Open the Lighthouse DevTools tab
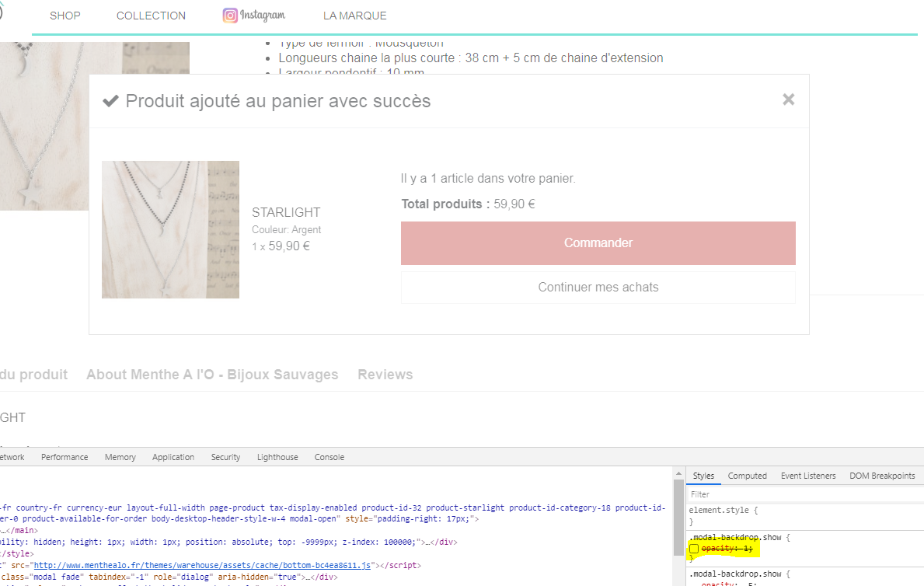The height and width of the screenshot is (586, 924). pyautogui.click(x=277, y=457)
